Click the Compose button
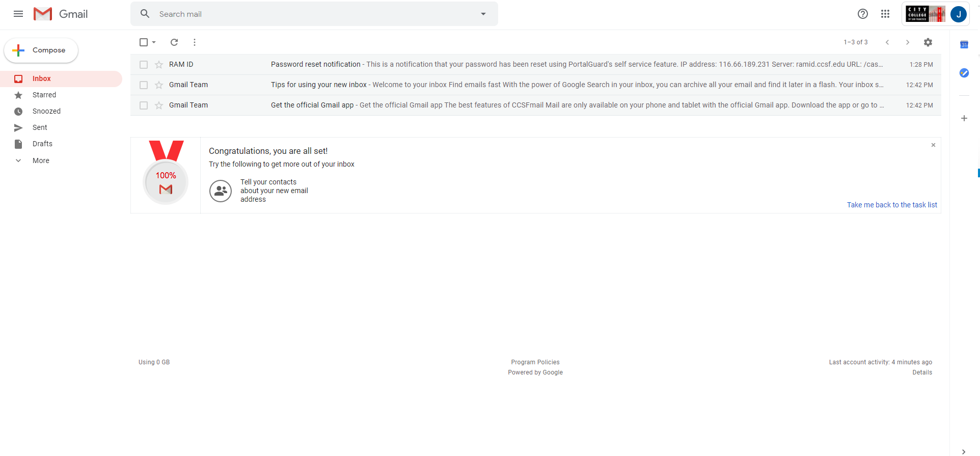The height and width of the screenshot is (456, 980). click(41, 50)
